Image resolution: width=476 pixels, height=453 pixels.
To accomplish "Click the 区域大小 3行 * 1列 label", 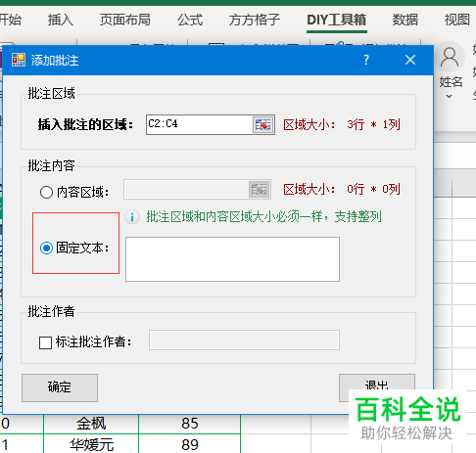I will tap(342, 124).
